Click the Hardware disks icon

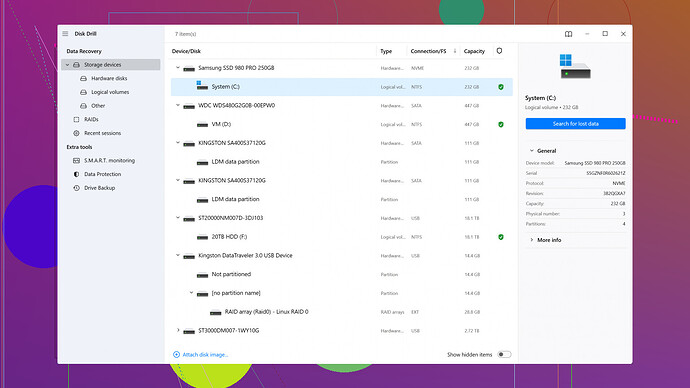pos(84,78)
